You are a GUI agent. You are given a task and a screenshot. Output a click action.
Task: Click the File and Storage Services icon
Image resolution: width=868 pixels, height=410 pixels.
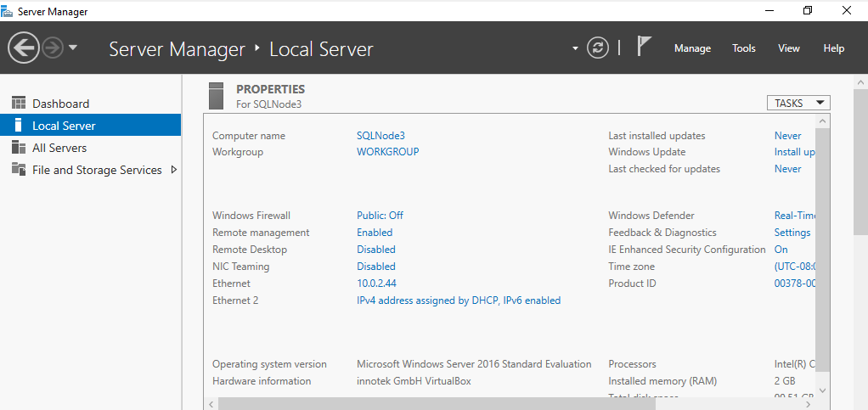19,170
